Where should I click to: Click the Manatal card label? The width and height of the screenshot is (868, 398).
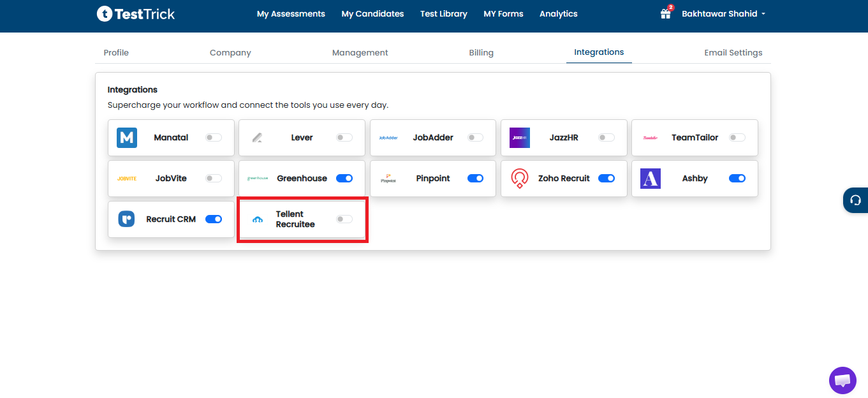click(171, 138)
